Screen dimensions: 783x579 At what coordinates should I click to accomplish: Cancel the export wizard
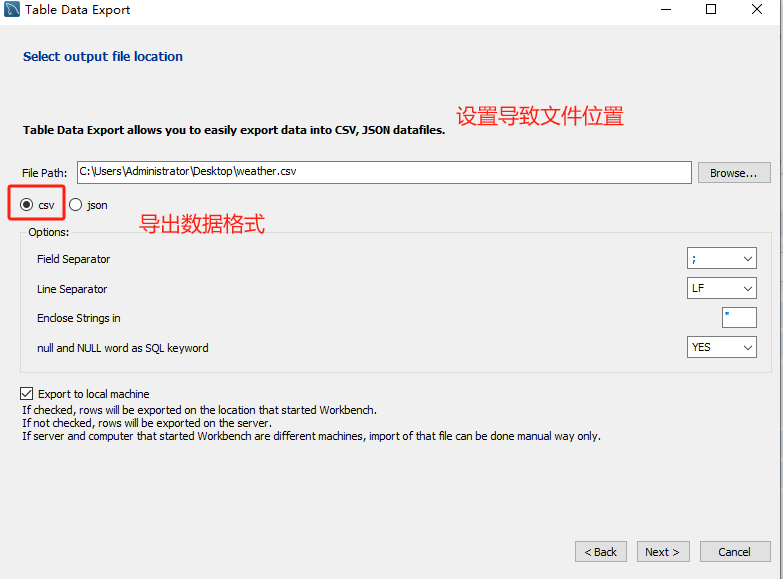point(734,552)
